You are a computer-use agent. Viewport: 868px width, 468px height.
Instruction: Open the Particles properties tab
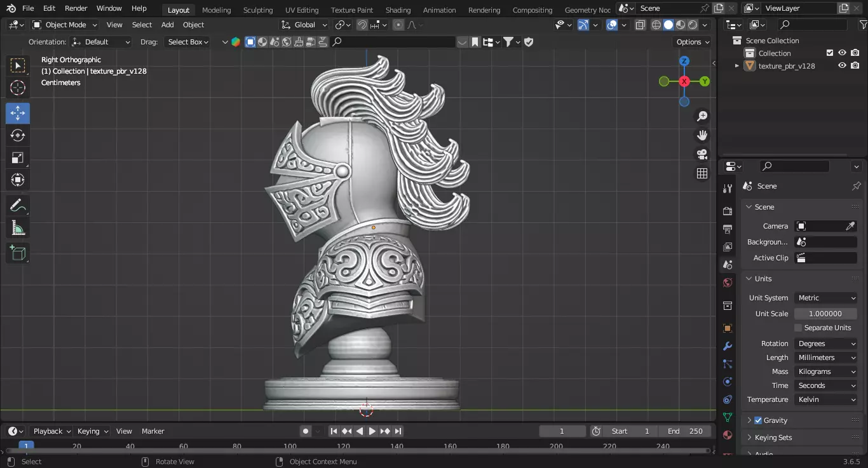coord(728,364)
